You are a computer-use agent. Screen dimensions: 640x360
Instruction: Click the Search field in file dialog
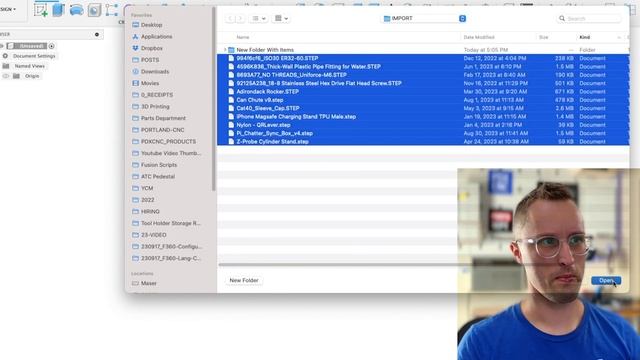[x=589, y=18]
